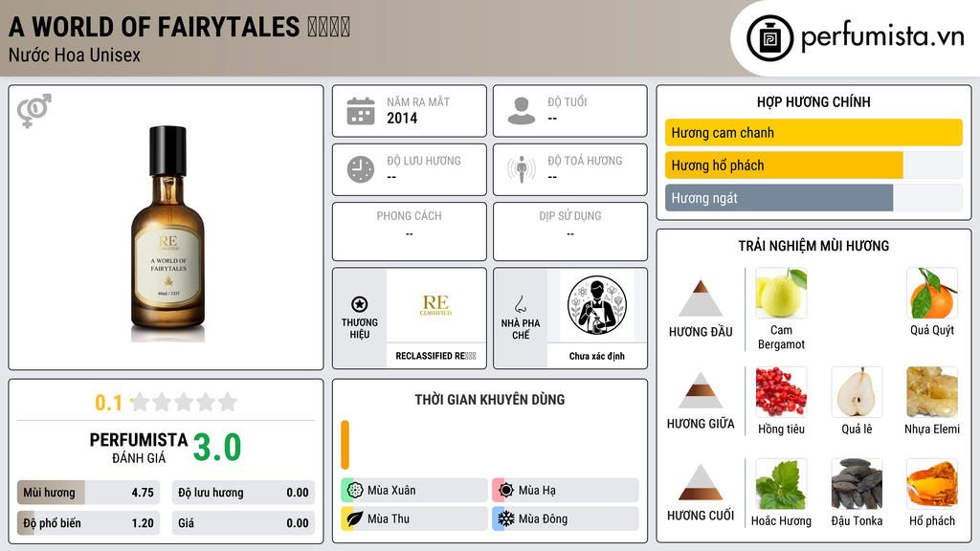Click the Hợp hương chính heading
The width and height of the screenshot is (980, 551).
(x=813, y=101)
